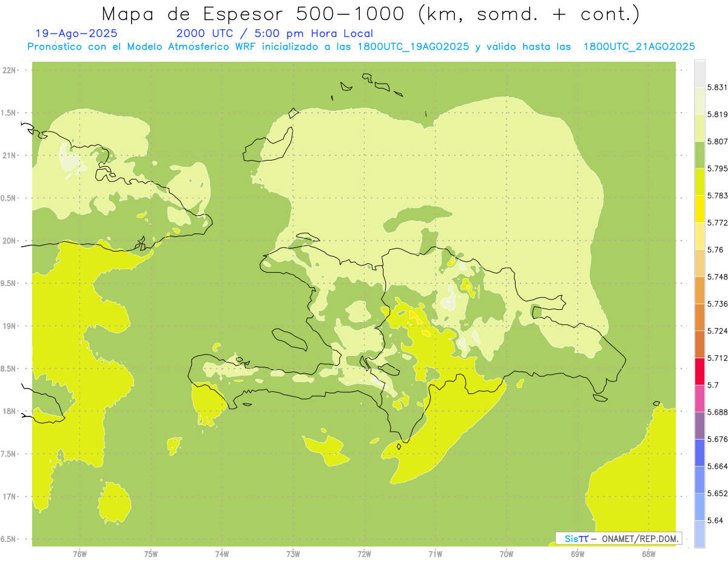Image resolution: width=728 pixels, height=562 pixels.
Task: Pick the light yellow swatch between 5.76 and 5.772
Action: pos(699,236)
